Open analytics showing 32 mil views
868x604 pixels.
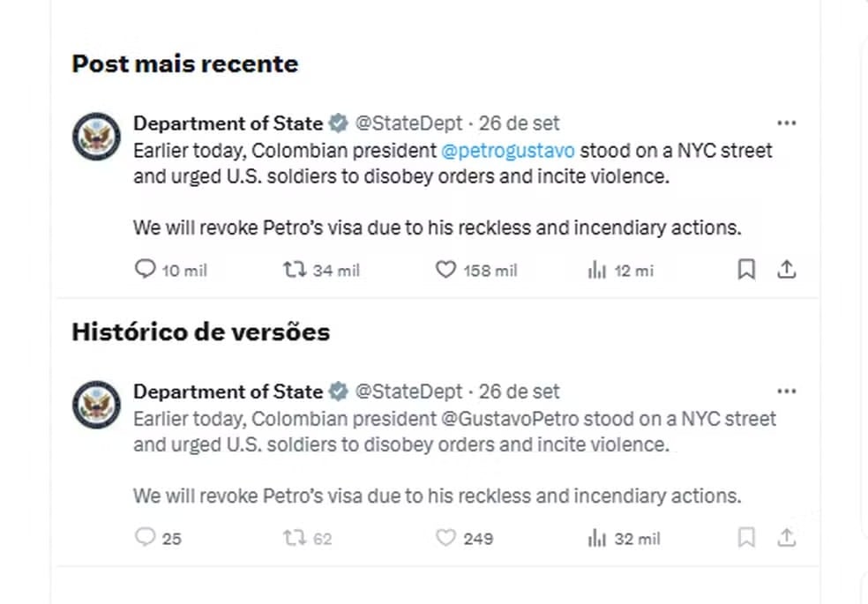point(595,538)
